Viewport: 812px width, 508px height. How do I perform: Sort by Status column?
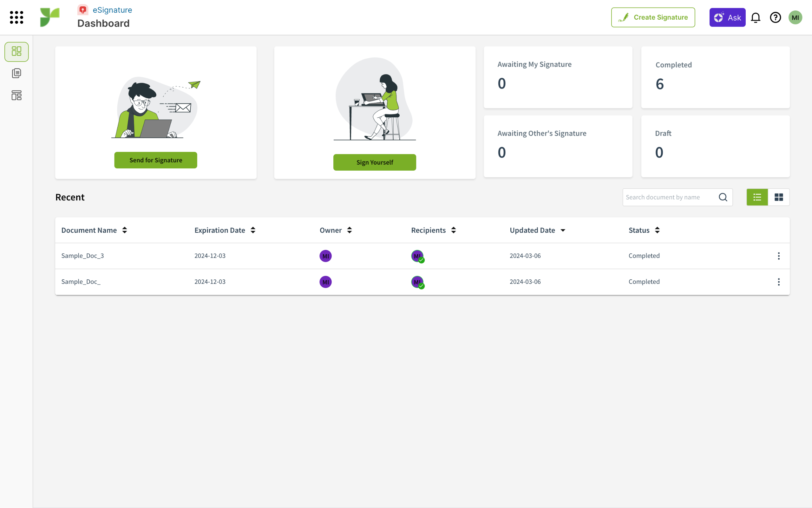coord(658,230)
